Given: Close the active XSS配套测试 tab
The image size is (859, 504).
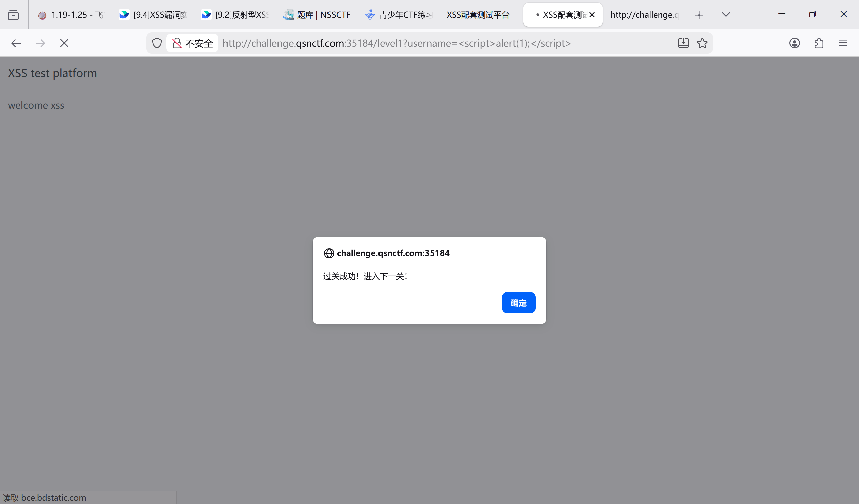Looking at the screenshot, I should click(x=592, y=15).
